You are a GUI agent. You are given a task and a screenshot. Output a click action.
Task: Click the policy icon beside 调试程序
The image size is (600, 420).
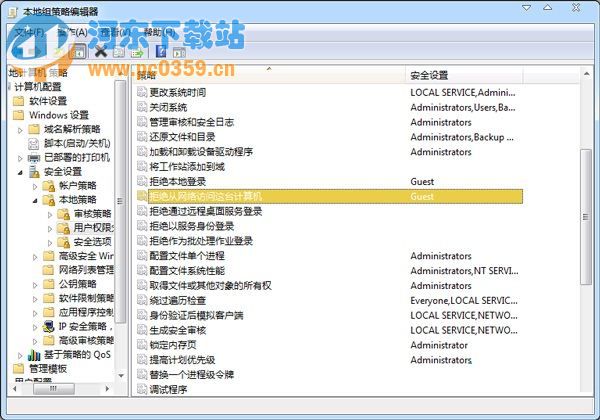142,389
